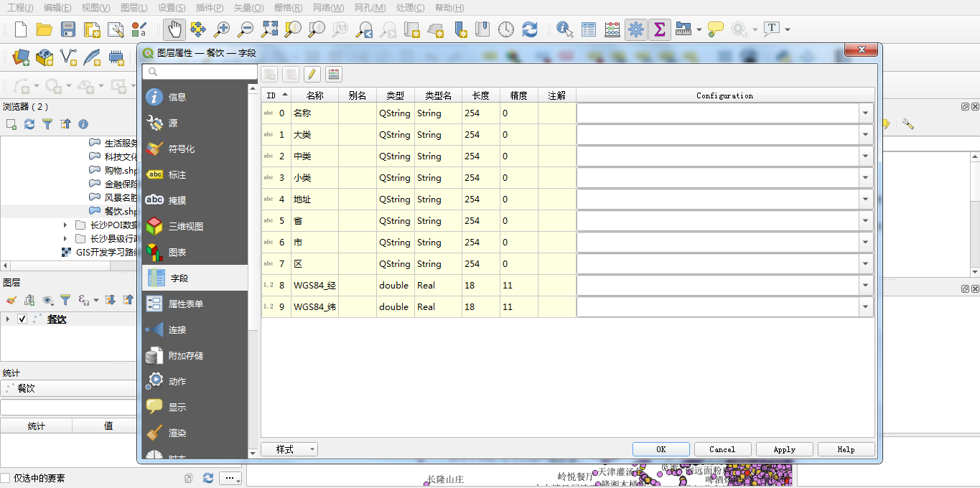Open the 矢量 menu
The height and width of the screenshot is (488, 980).
(248, 8)
